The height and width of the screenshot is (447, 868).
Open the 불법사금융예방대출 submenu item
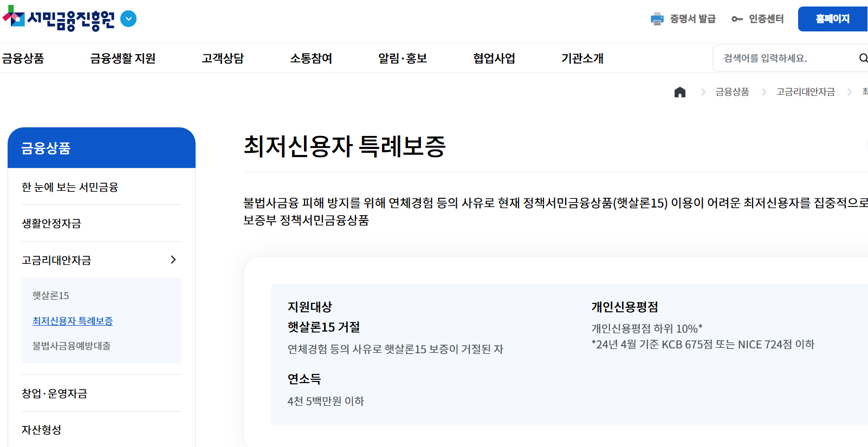[x=72, y=346]
